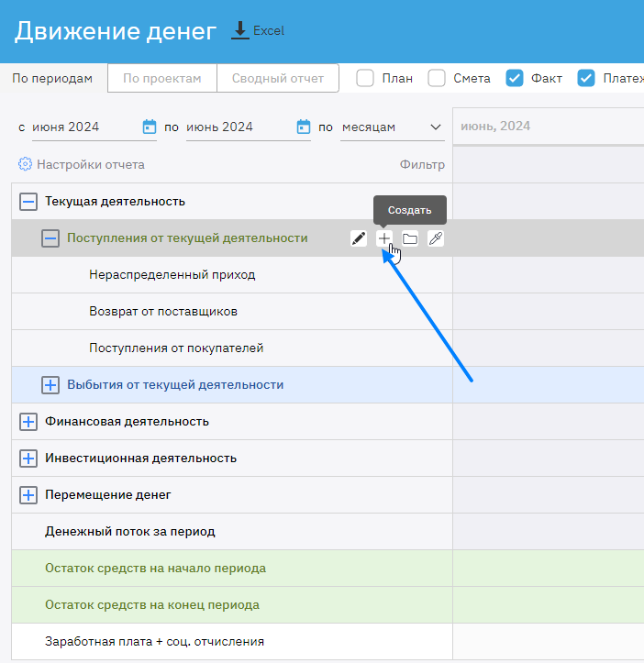Switch to the Сводный отчет tab
The image size is (644, 663).
pyautogui.click(x=277, y=78)
